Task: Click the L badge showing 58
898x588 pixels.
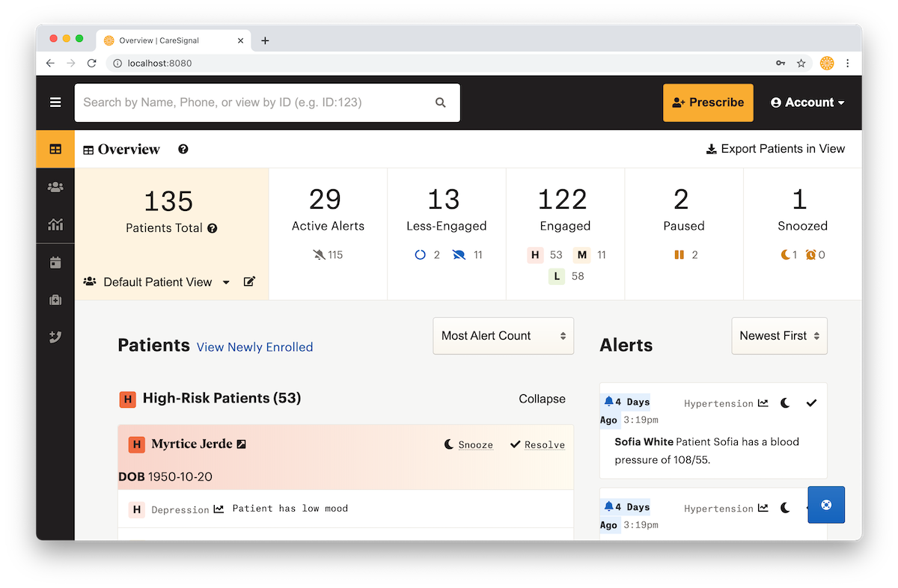Action: tap(556, 276)
